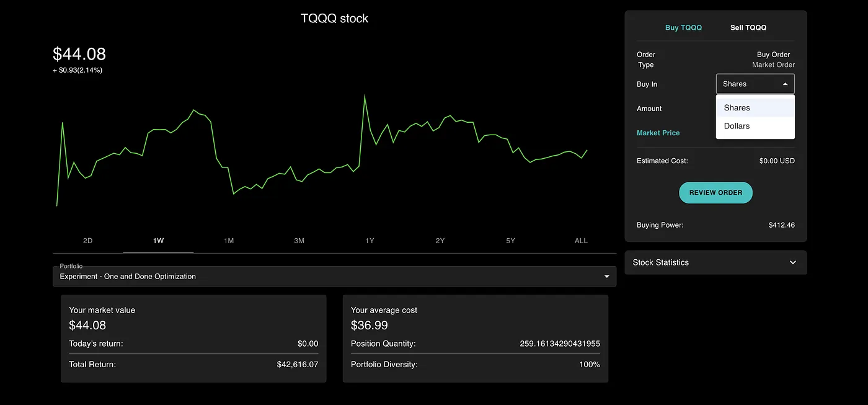Select the 5Y chart range
868x405 pixels.
coord(510,241)
